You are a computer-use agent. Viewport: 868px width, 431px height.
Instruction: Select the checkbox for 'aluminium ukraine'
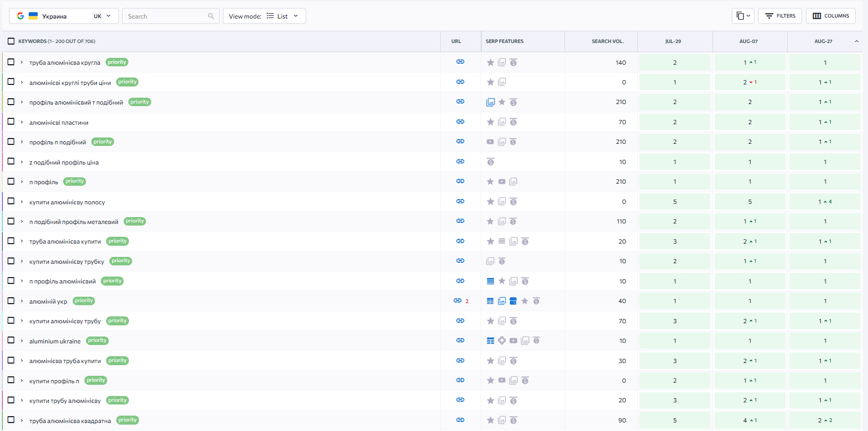pos(11,340)
